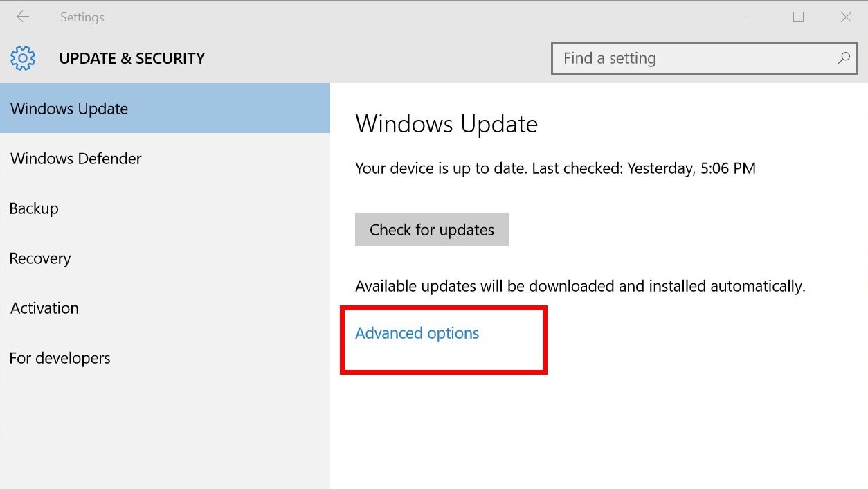Click the magnifier search icon
Viewport: 868px width, 489px height.
pyautogui.click(x=843, y=58)
